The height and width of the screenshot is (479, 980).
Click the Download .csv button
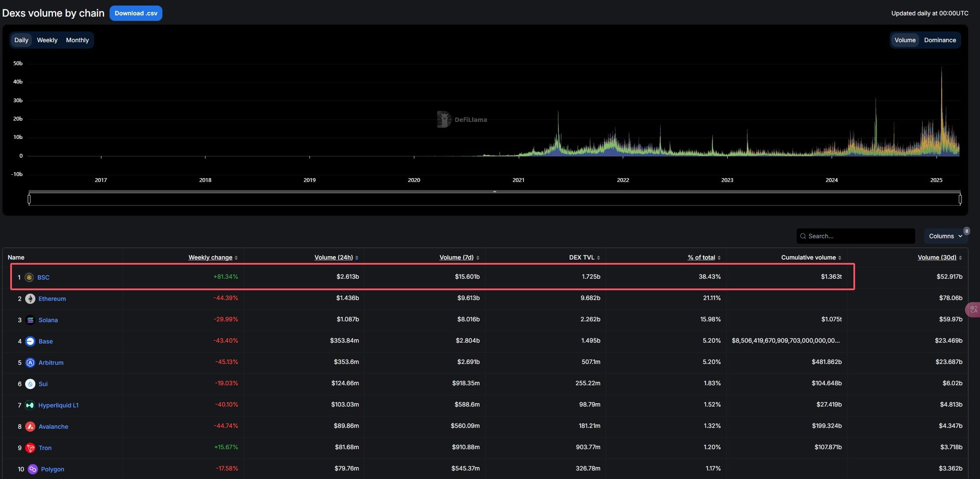click(136, 13)
